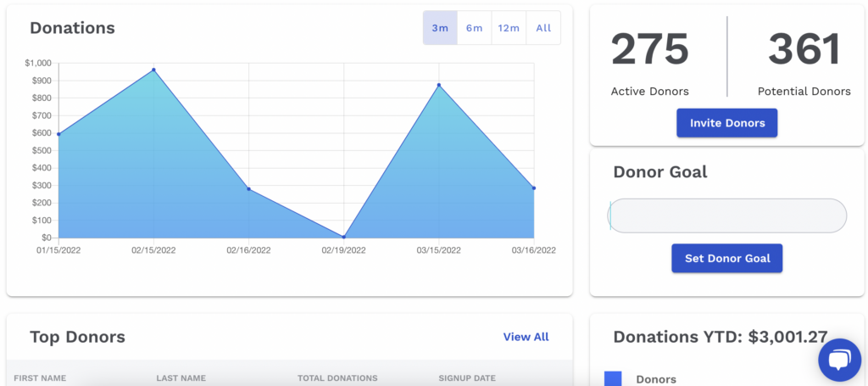Viewport: 868px width, 386px height.
Task: Click the Invite Donors button
Action: click(x=726, y=123)
